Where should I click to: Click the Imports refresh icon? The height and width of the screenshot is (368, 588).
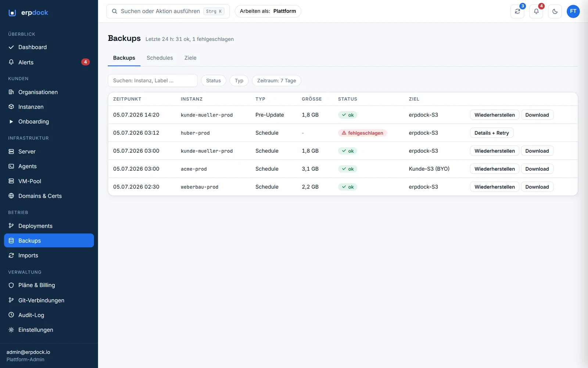pyautogui.click(x=11, y=255)
